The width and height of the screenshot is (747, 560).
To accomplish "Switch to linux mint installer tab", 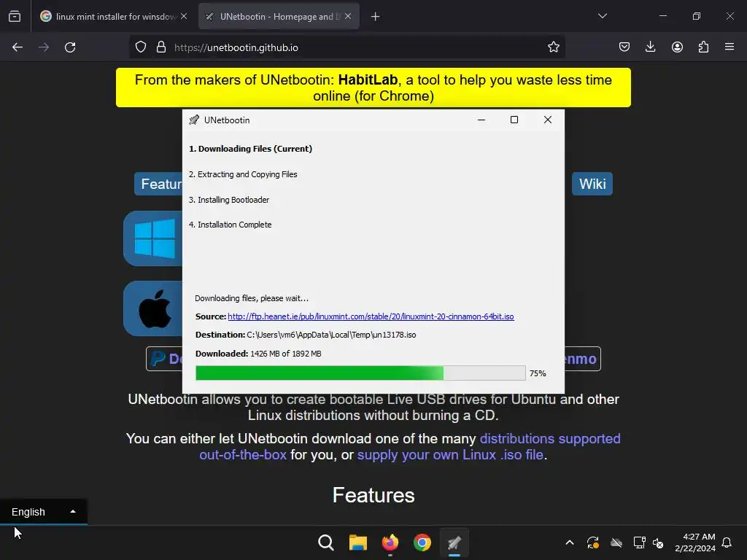I will pyautogui.click(x=113, y=16).
